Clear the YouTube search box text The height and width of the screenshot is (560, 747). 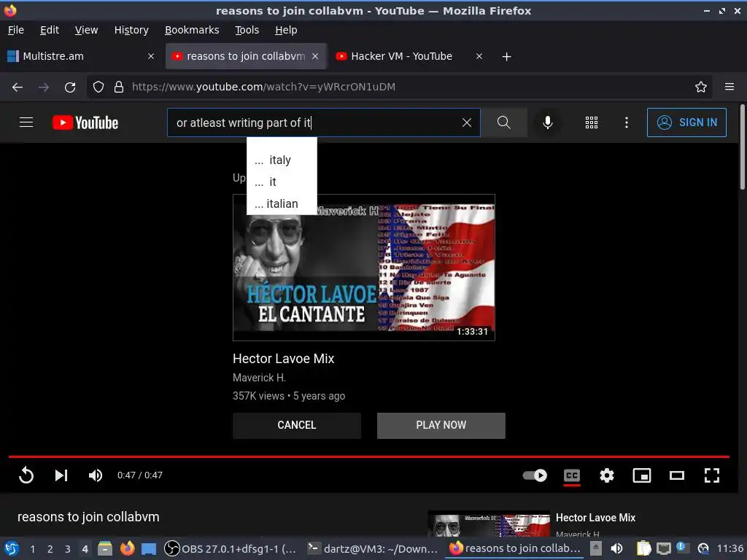coord(467,122)
